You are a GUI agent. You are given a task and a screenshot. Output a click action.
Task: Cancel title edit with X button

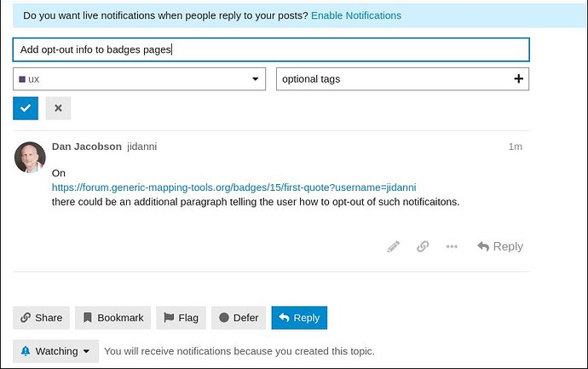(58, 108)
